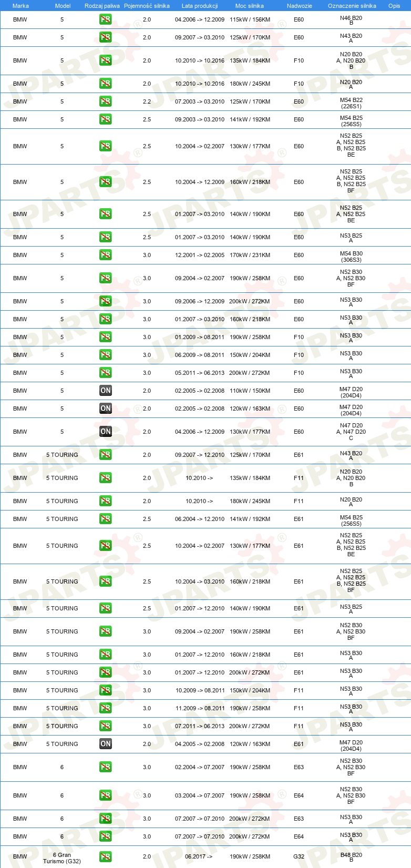This screenshot has height=868, width=411.
Task: Click the date range 04.2005 -> 02.2008
Action: tap(200, 744)
